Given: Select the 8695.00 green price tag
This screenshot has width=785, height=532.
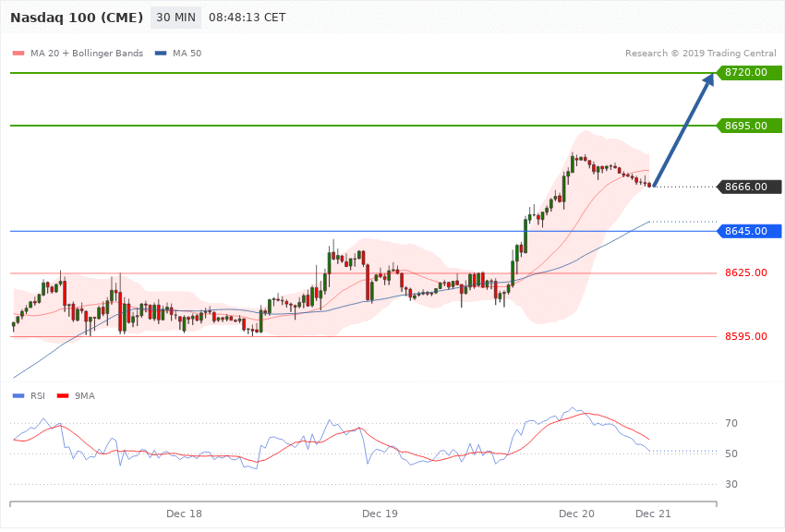Looking at the screenshot, I should [750, 126].
